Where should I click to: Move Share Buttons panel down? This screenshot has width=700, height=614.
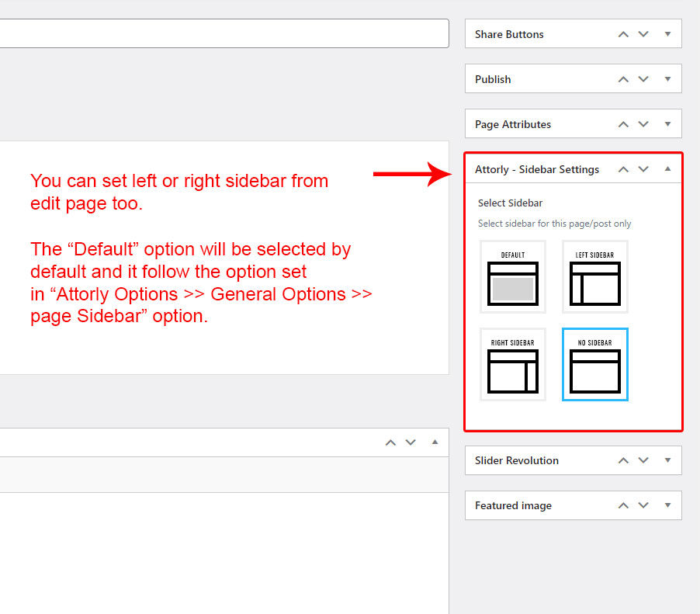coord(643,34)
